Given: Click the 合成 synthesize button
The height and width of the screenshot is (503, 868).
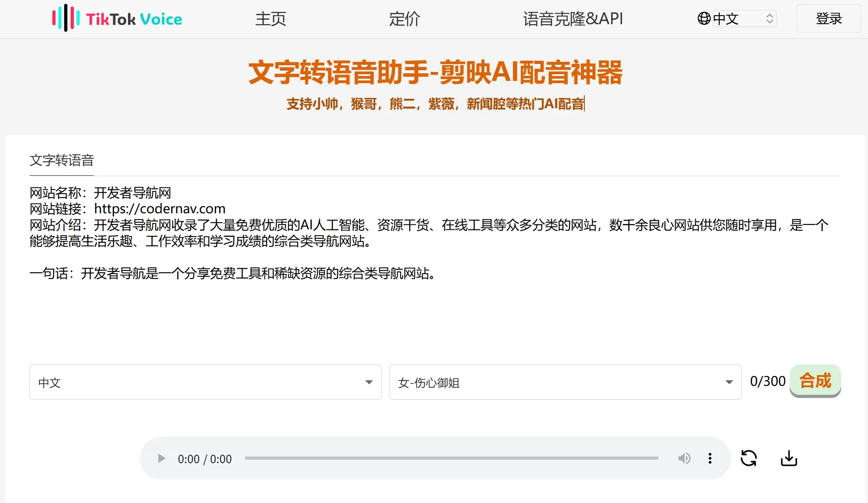Looking at the screenshot, I should pyautogui.click(x=815, y=380).
